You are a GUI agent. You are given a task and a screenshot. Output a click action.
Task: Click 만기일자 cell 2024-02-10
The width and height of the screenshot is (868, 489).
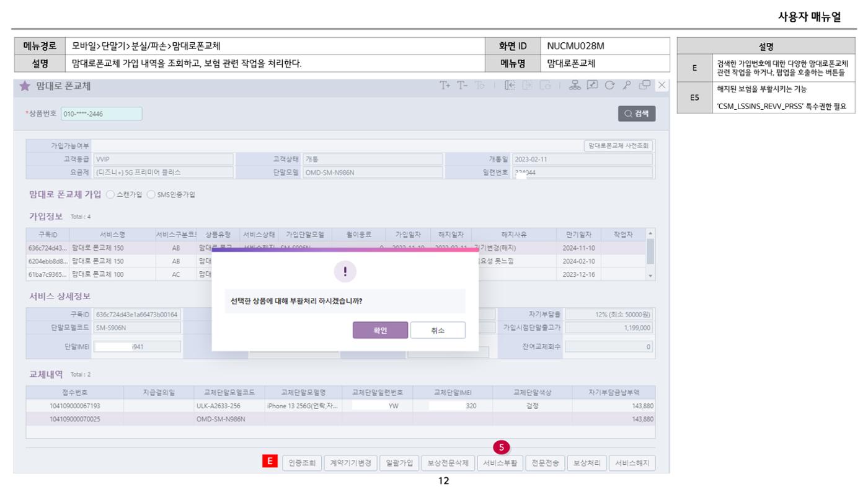coord(578,261)
